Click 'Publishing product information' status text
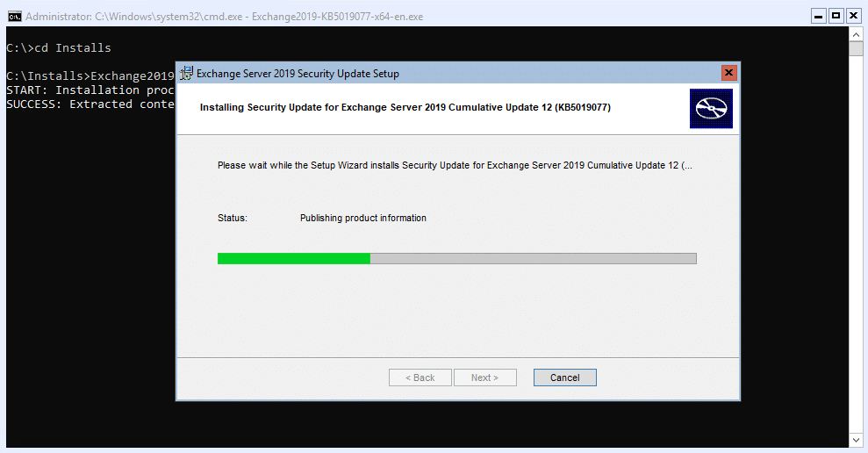This screenshot has width=868, height=453. [x=363, y=219]
